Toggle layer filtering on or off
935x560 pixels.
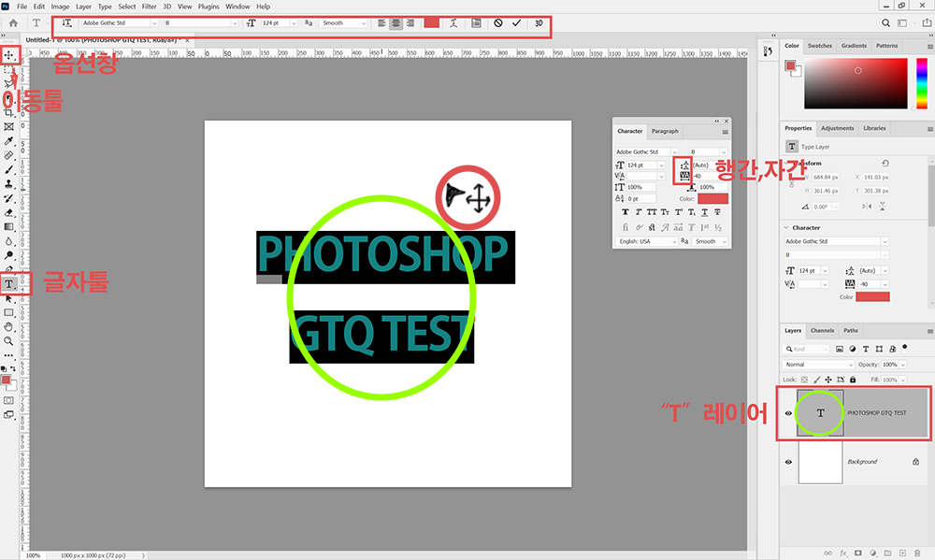coord(904,347)
